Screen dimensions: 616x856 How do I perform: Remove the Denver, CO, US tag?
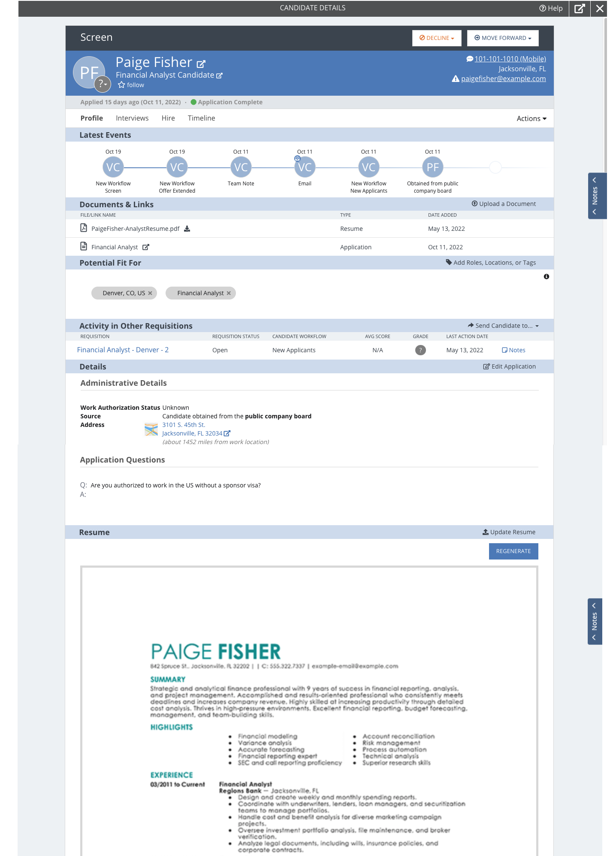coord(150,293)
